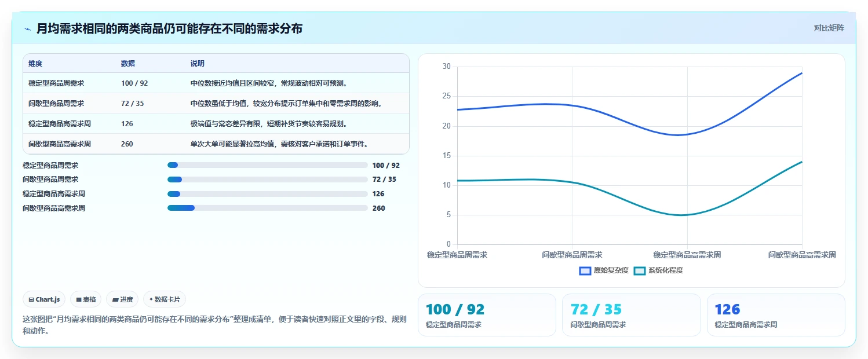Click the 说明 column header
This screenshot has height=359, width=868.
tap(198, 63)
